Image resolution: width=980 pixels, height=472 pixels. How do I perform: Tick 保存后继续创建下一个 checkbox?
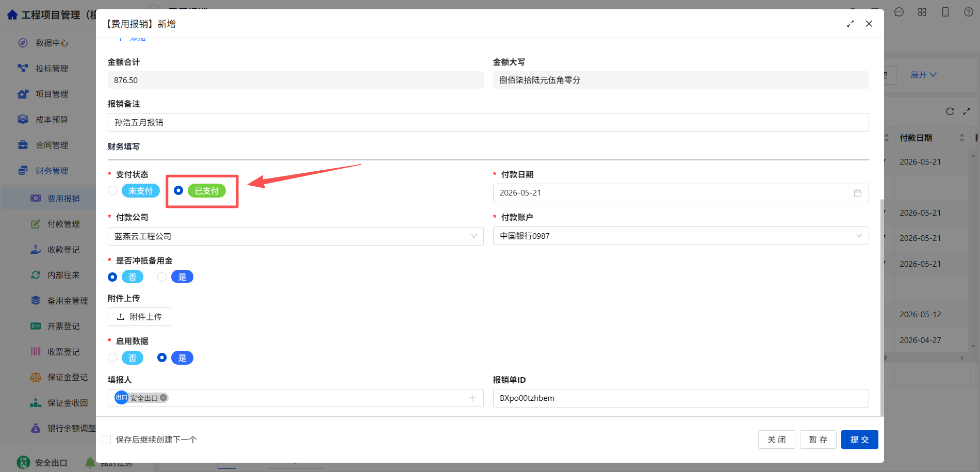[106, 440]
